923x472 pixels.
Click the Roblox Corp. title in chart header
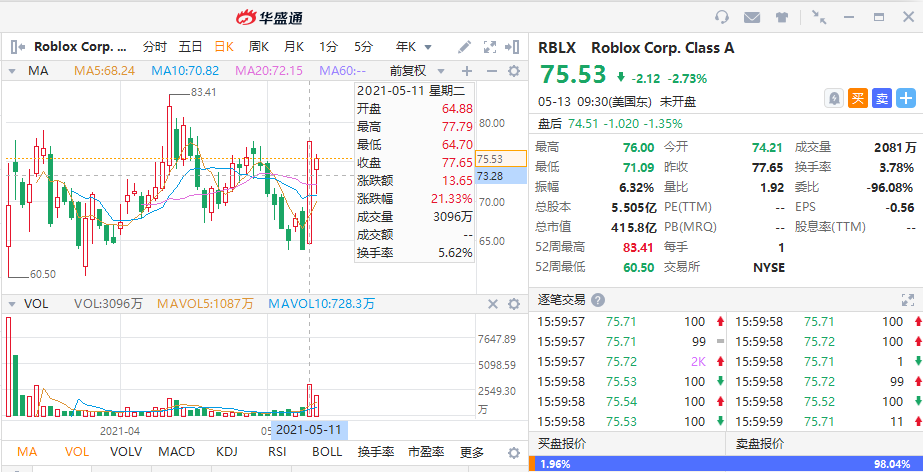[x=81, y=46]
